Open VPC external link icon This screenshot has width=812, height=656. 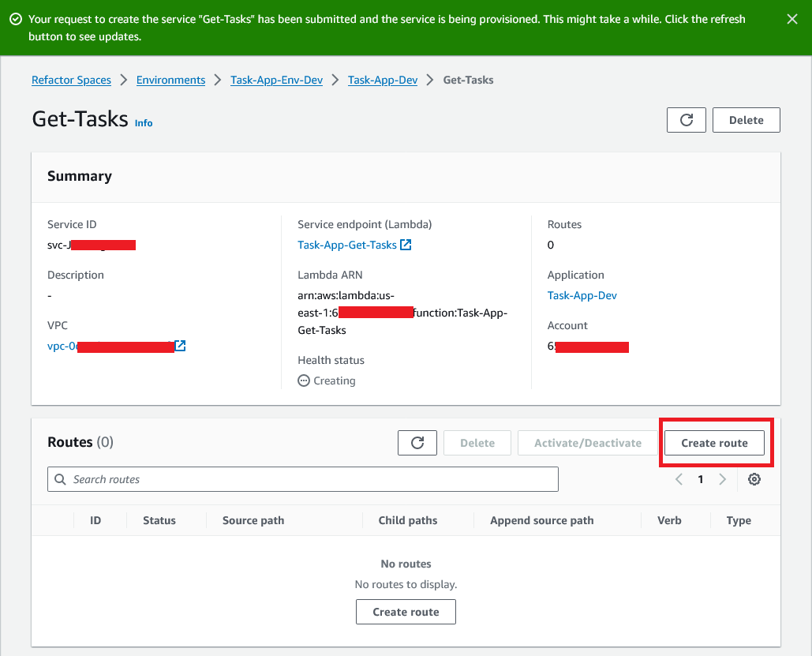point(180,346)
